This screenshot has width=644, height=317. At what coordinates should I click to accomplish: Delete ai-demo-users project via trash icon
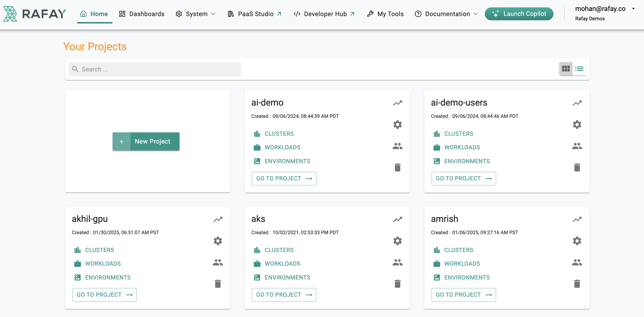577,167
